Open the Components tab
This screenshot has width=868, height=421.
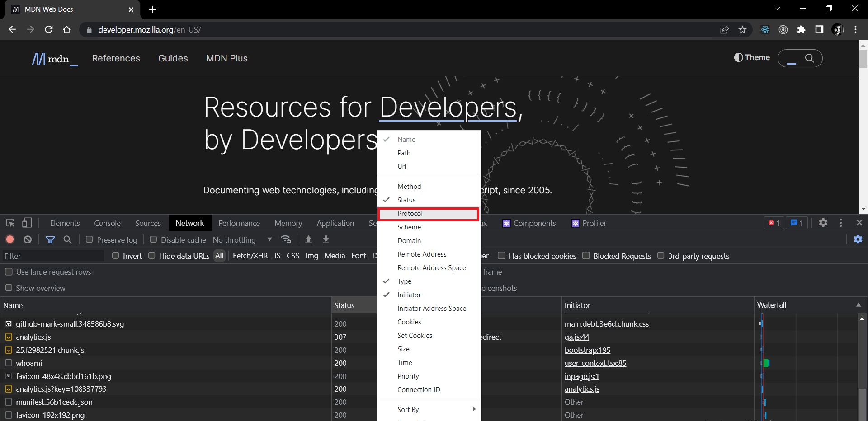[x=529, y=223]
